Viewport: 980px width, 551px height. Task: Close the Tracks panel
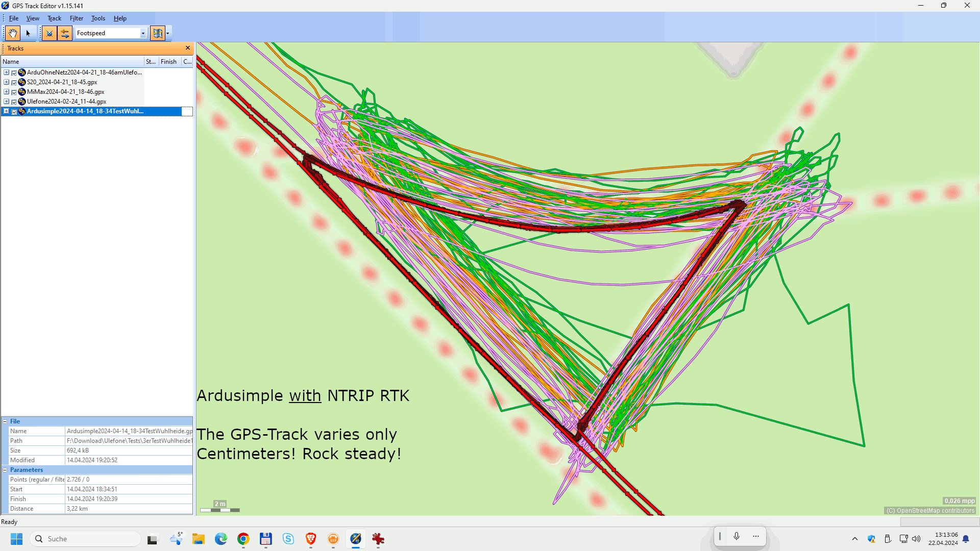[x=188, y=48]
